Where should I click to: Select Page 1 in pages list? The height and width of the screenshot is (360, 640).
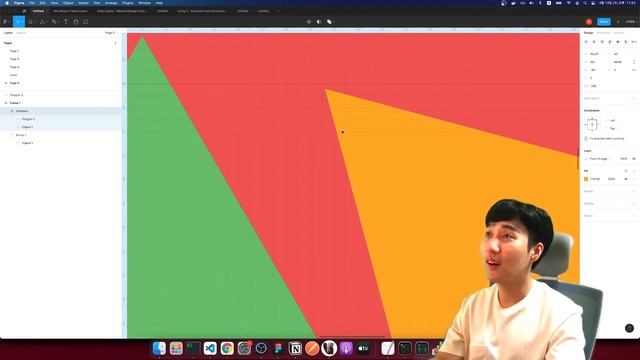tap(14, 51)
